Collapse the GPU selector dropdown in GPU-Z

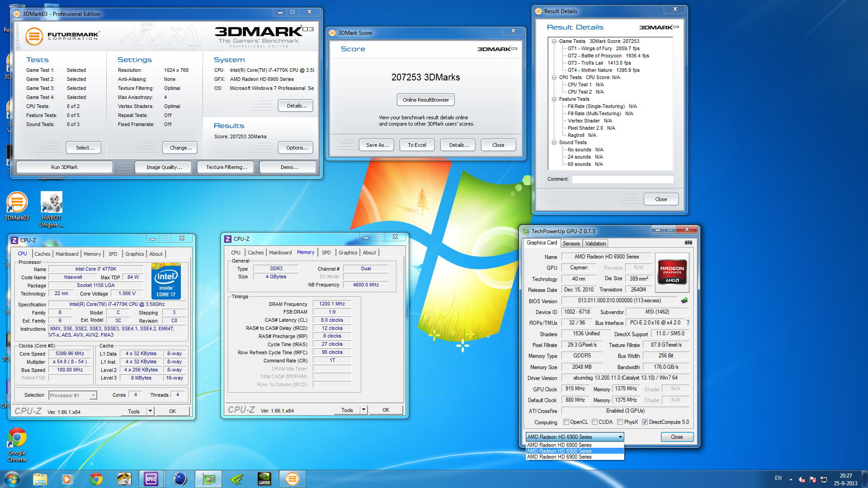tap(620, 437)
